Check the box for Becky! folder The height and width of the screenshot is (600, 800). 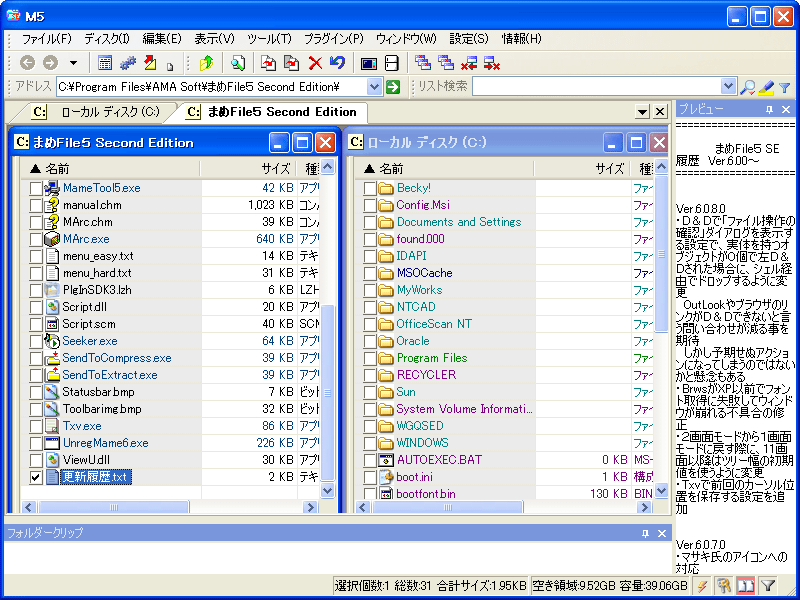coord(370,188)
